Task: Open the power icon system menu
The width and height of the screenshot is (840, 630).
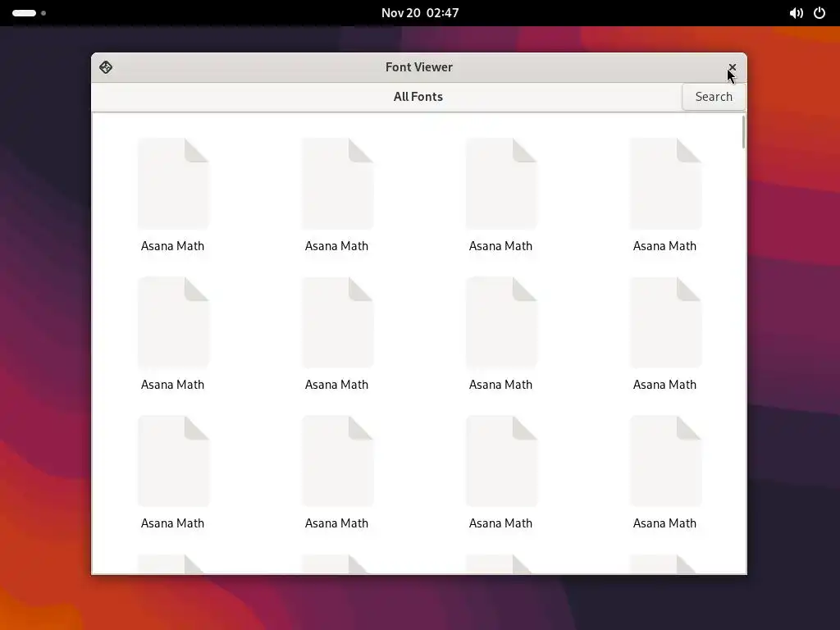Action: 819,13
